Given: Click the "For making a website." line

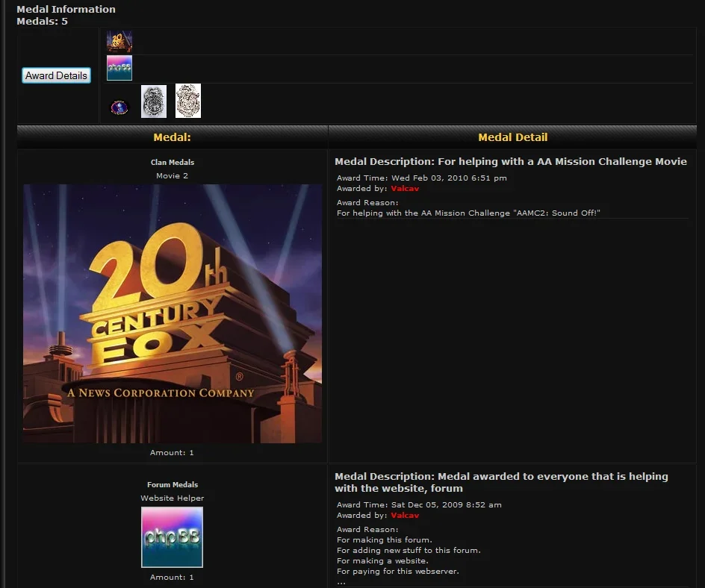Looking at the screenshot, I should [382, 560].
